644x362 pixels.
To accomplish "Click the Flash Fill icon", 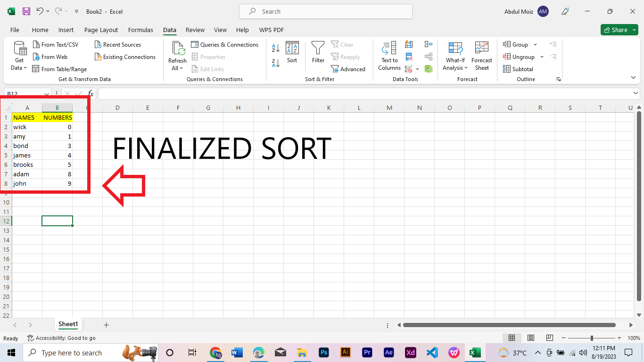I will tap(408, 44).
